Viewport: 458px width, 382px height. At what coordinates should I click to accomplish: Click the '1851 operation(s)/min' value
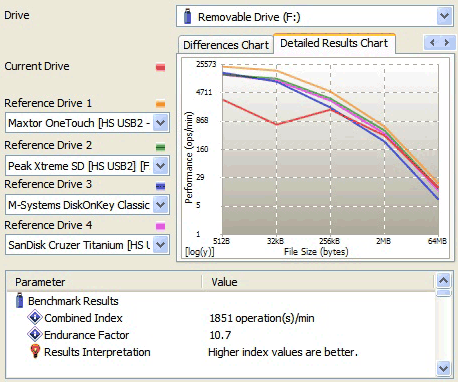262,318
